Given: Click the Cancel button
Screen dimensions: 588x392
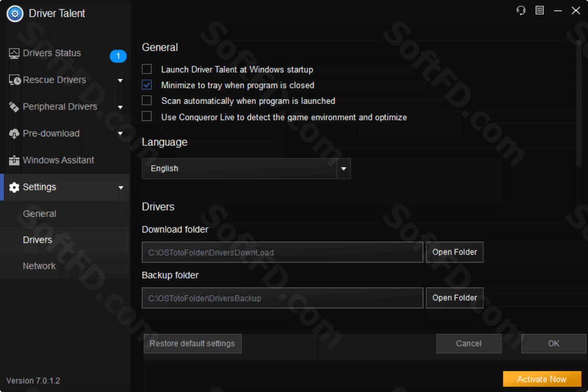Looking at the screenshot, I should coord(469,343).
